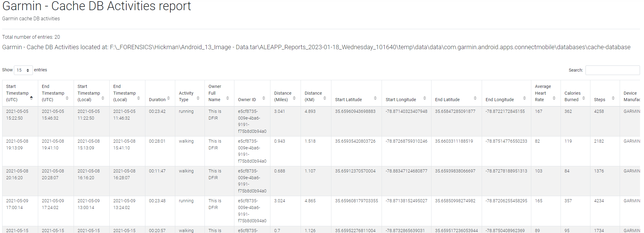Screen dimensions: 644x233
Task: Sort by Activity Type arrow icon
Action: tap(198, 98)
